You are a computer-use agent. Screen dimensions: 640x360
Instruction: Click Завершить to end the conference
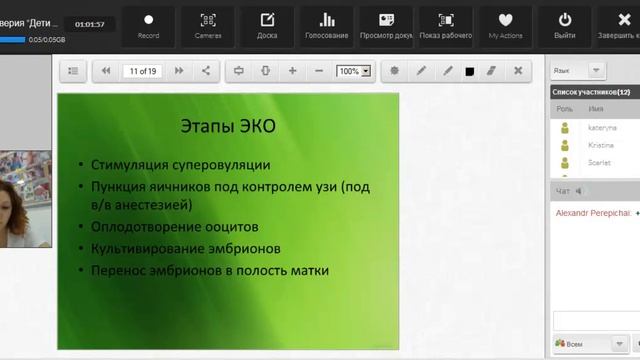point(619,27)
